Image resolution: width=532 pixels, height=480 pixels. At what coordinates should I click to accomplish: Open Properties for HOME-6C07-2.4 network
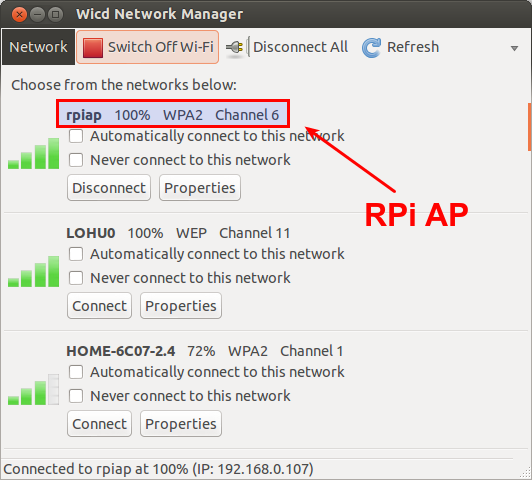pyautogui.click(x=181, y=424)
